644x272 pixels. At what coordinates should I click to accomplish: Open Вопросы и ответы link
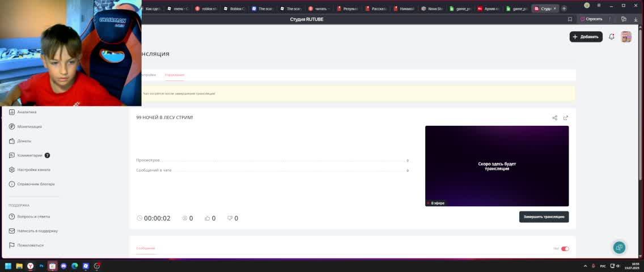(33, 216)
